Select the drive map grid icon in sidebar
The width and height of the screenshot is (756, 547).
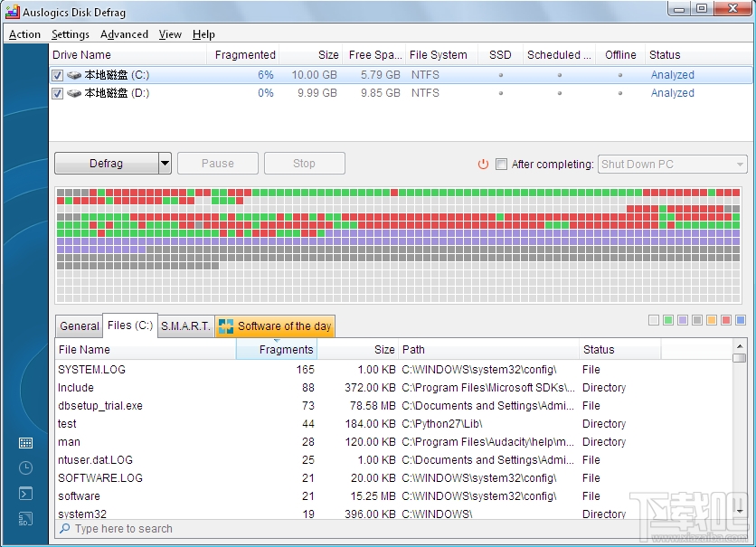click(x=25, y=443)
